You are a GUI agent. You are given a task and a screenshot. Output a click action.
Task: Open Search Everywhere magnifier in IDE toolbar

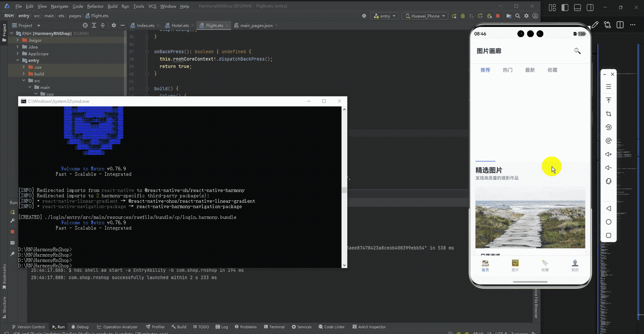click(517, 16)
